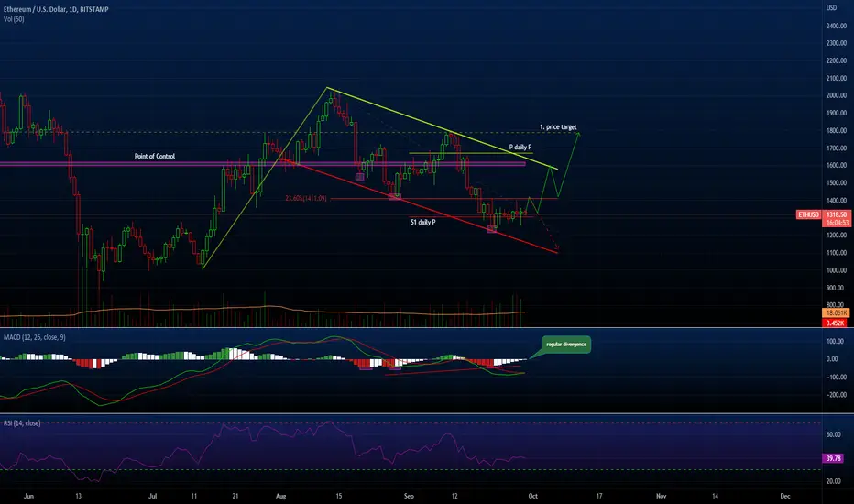Click the 1600.00 price axis value
This screenshot has height=504, width=854.
tap(836, 165)
